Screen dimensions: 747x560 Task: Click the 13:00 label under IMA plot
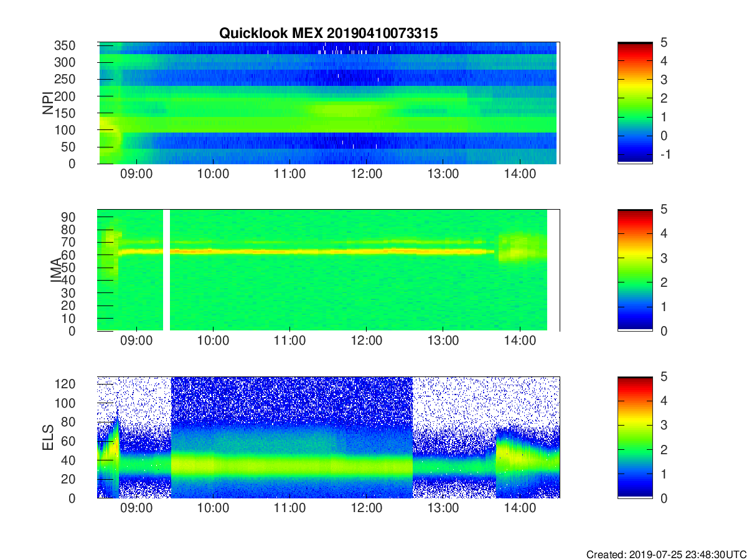click(443, 342)
